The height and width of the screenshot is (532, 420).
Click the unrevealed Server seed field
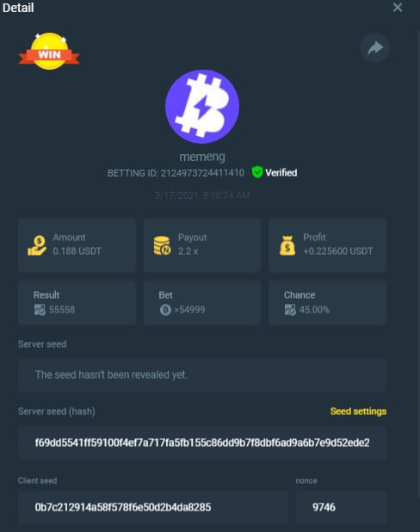202,375
